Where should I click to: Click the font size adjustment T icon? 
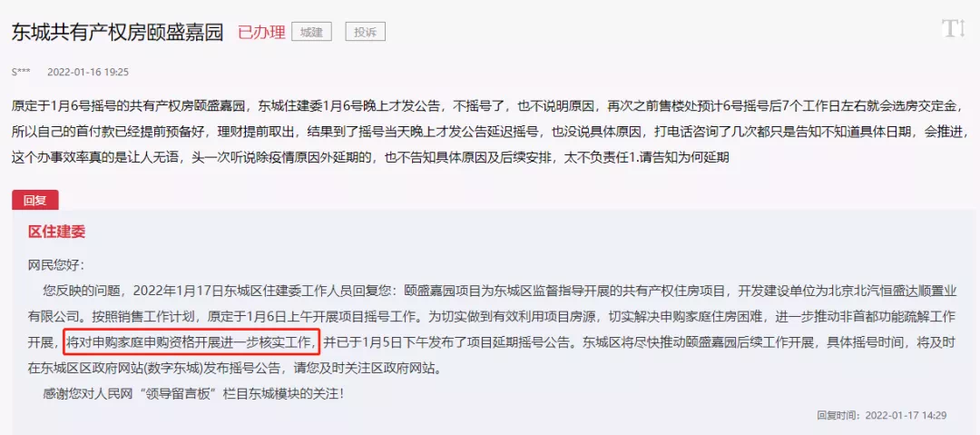[953, 29]
